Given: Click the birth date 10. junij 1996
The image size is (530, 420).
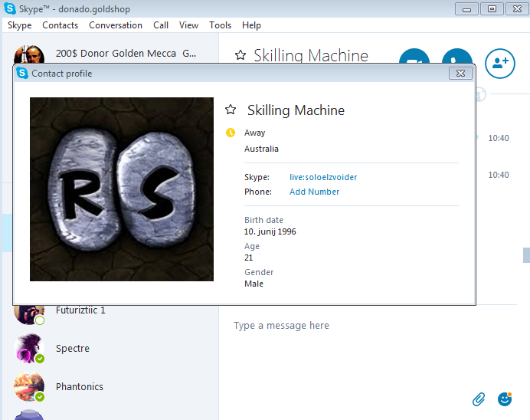Looking at the screenshot, I should (x=270, y=231).
